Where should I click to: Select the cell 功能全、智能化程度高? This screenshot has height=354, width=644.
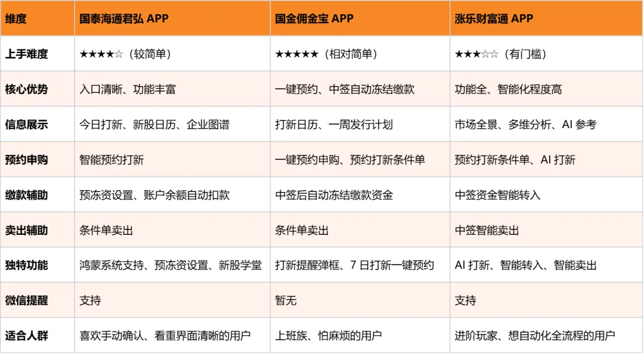[546, 89]
